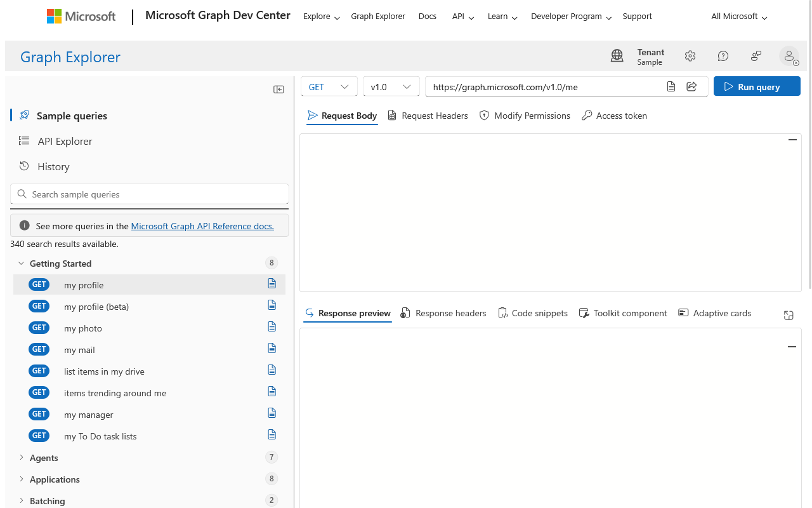Open the Docs nav link
Viewport: 812px width, 508px height.
(x=428, y=17)
